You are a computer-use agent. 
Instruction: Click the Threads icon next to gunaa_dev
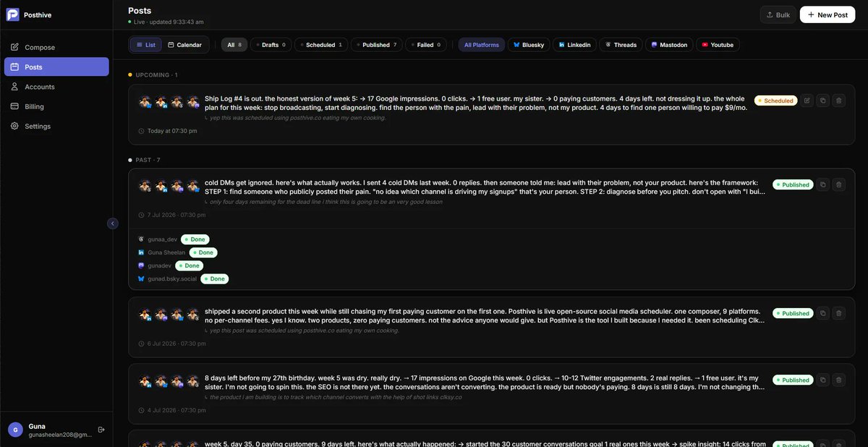click(x=141, y=239)
